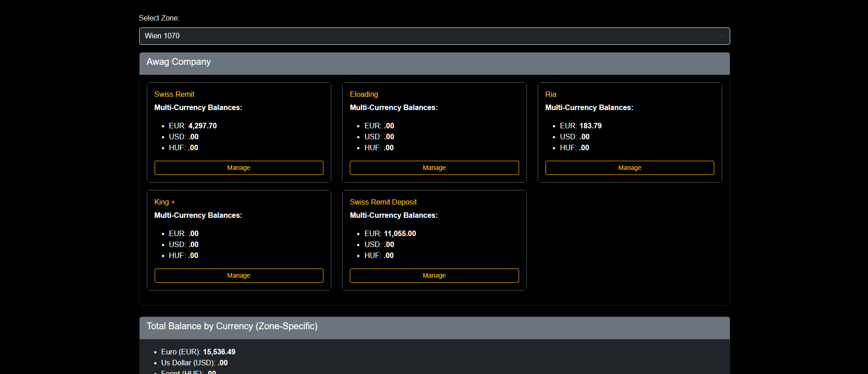This screenshot has height=374, width=868.
Task: Click Manage button under Ria card
Action: point(629,168)
